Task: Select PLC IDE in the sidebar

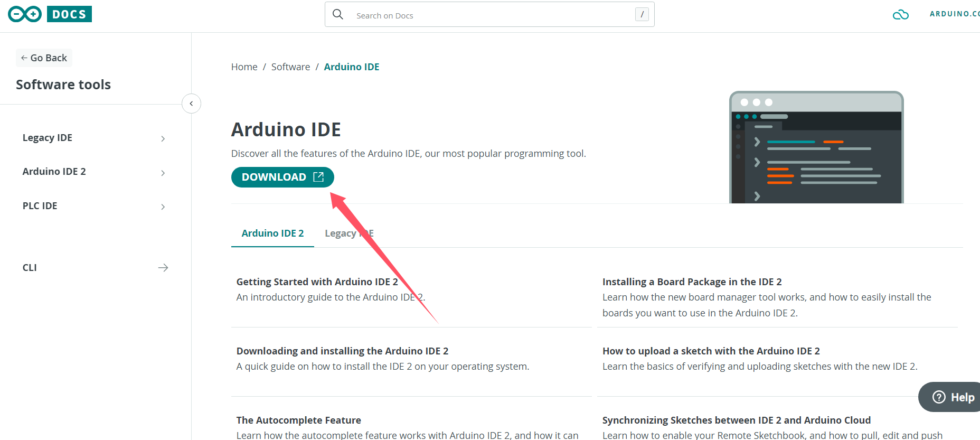Action: point(40,206)
